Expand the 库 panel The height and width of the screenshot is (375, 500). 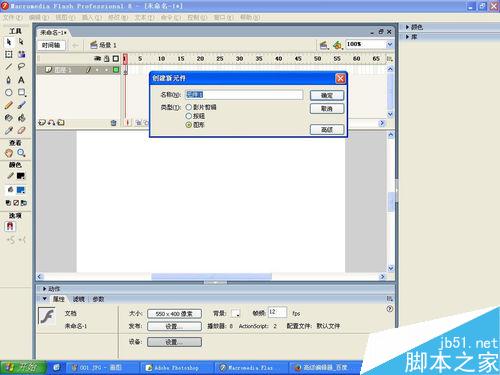(411, 37)
